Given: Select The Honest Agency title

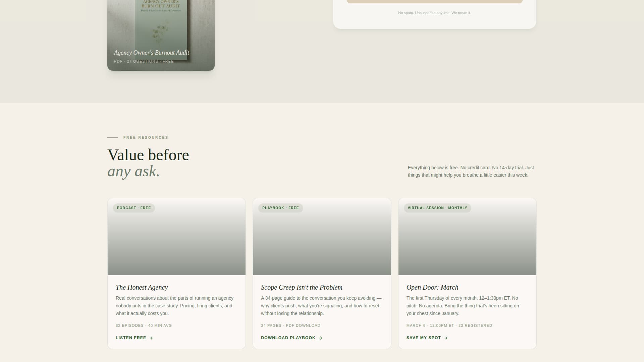Looking at the screenshot, I should click(x=142, y=287).
